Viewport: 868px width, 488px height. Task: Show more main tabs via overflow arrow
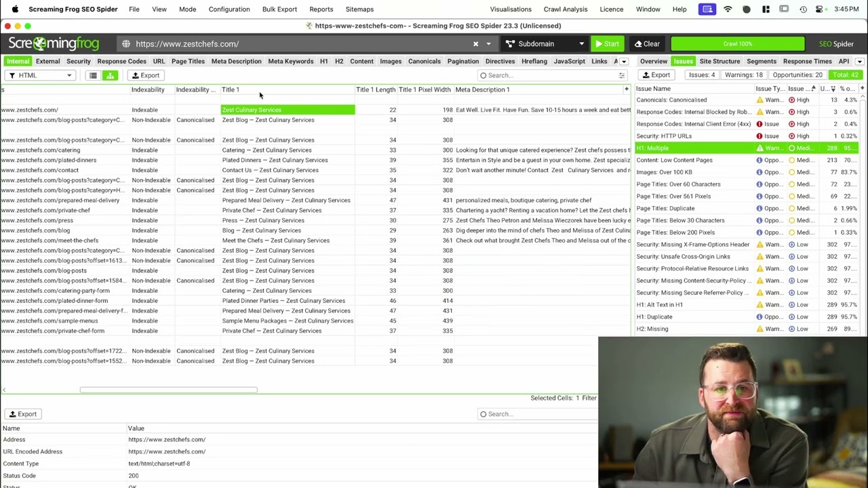624,62
